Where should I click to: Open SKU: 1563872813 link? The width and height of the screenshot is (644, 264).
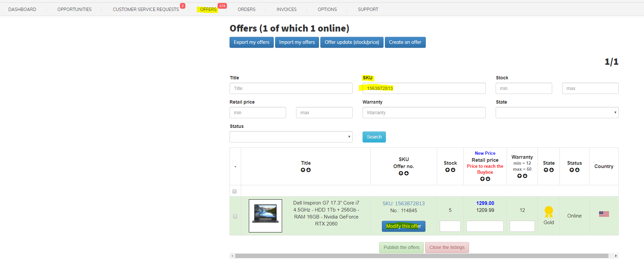click(x=403, y=203)
